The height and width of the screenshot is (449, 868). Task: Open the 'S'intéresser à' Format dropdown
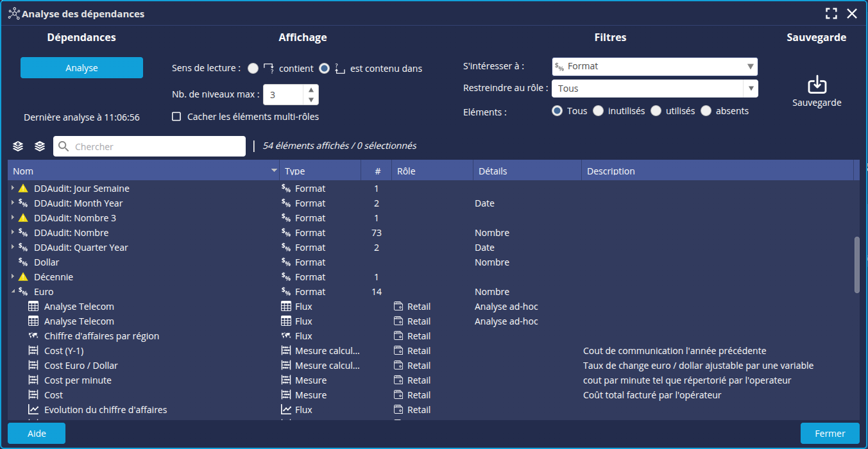tap(654, 67)
